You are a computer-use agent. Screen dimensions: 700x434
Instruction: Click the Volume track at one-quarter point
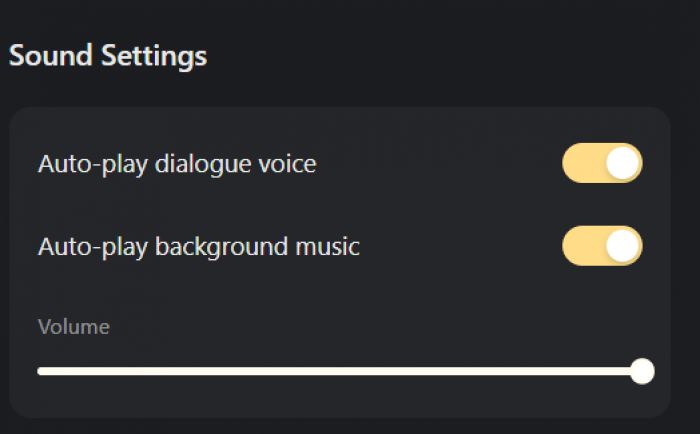(190, 371)
